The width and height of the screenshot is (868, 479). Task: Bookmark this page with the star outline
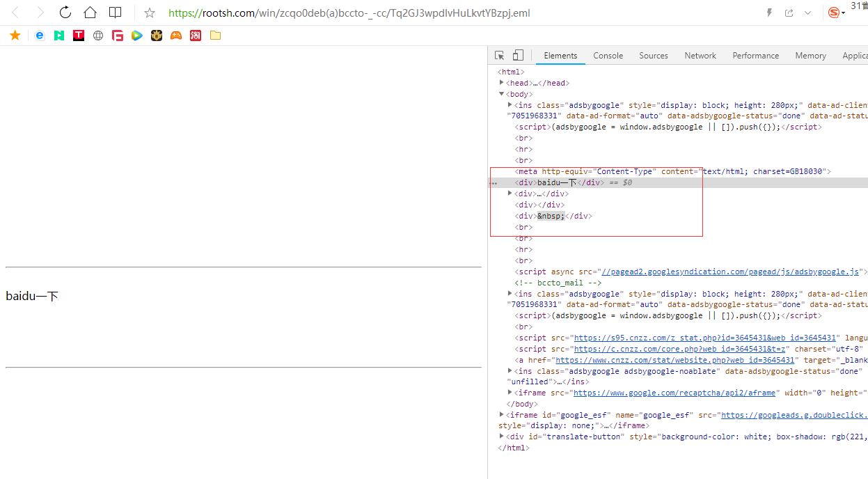pyautogui.click(x=150, y=13)
